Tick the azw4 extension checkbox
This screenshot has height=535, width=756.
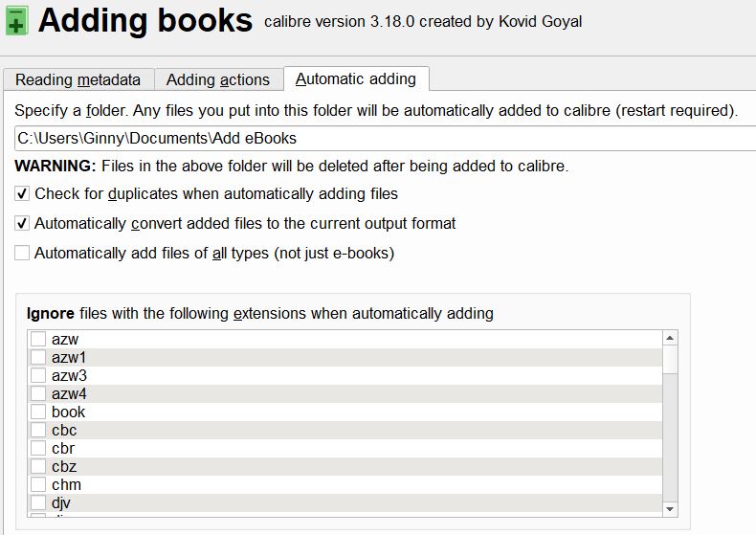[38, 393]
